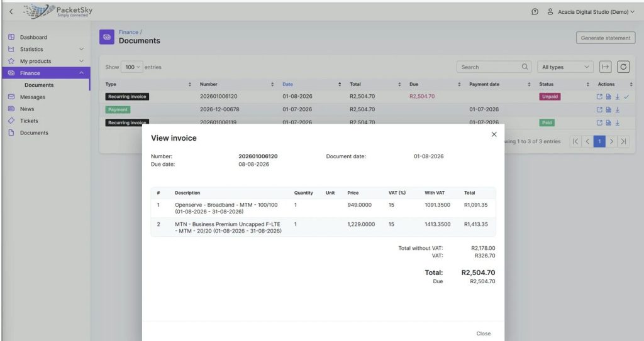The height and width of the screenshot is (341, 644).
Task: Click the refresh table icon
Action: tap(623, 67)
